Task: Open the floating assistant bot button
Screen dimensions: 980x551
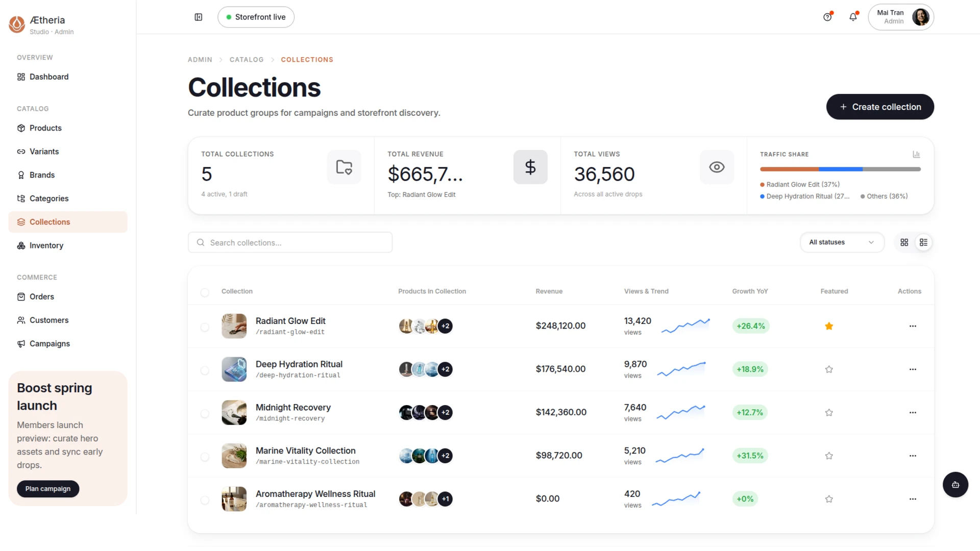Action: point(955,485)
